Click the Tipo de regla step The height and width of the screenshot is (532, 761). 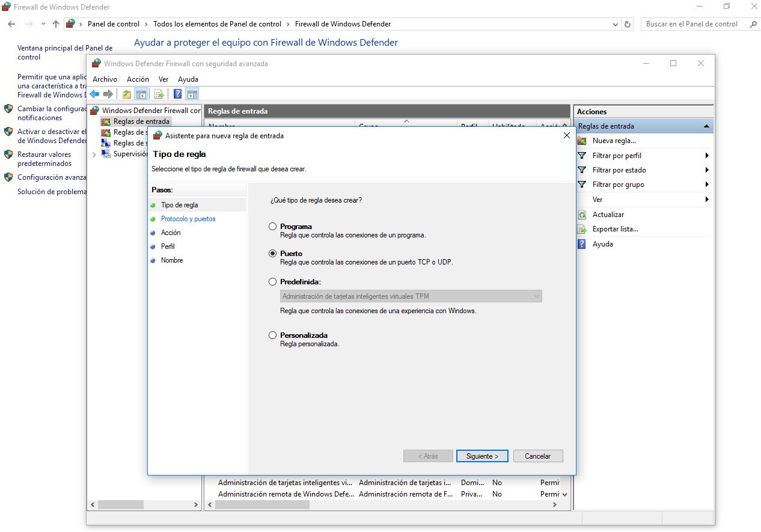(179, 205)
